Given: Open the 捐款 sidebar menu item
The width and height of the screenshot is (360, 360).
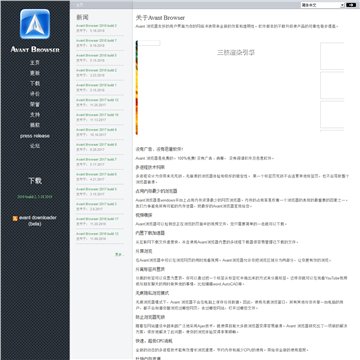Looking at the screenshot, I should tap(35, 125).
